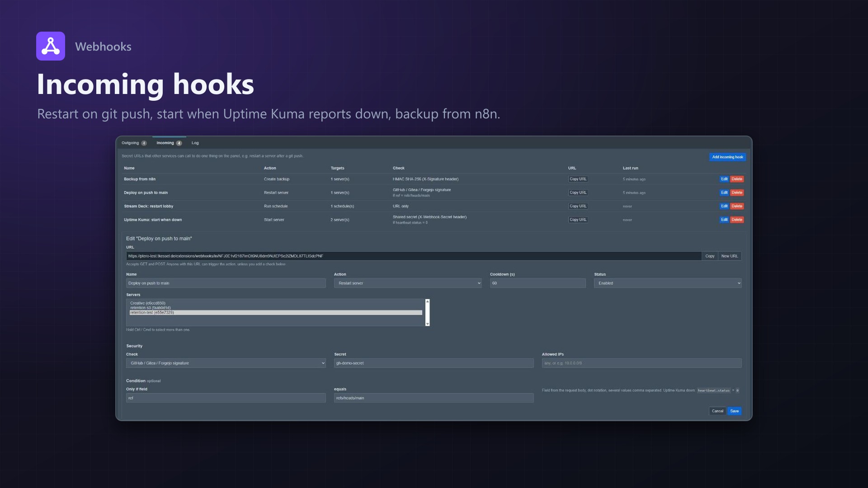The image size is (868, 488).
Task: Click the Servers list scrollbar down arrow
Action: coord(427,324)
